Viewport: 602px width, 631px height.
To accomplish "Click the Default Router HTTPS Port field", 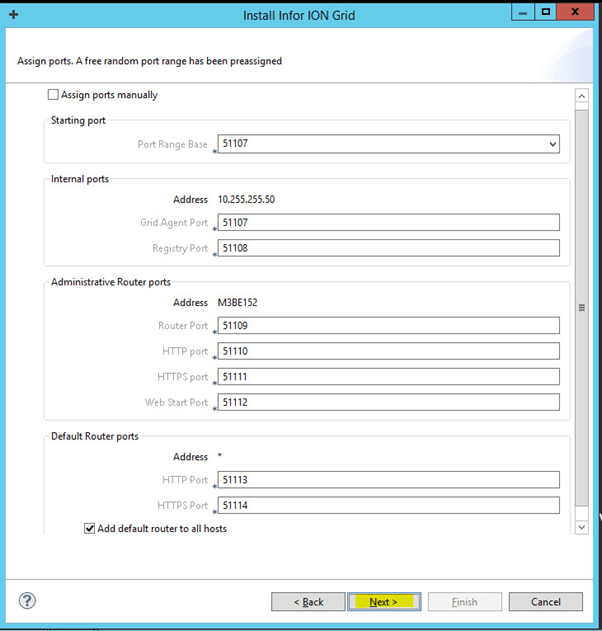I will point(388,505).
